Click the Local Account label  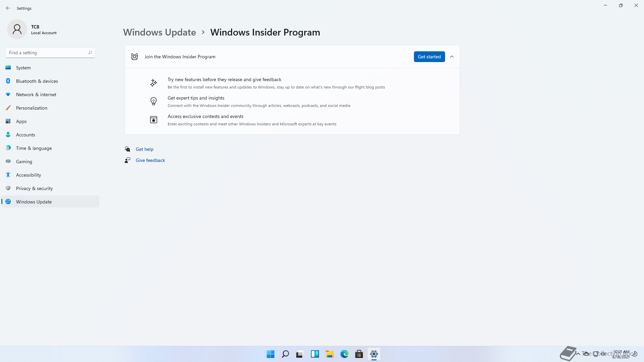pos(44,33)
